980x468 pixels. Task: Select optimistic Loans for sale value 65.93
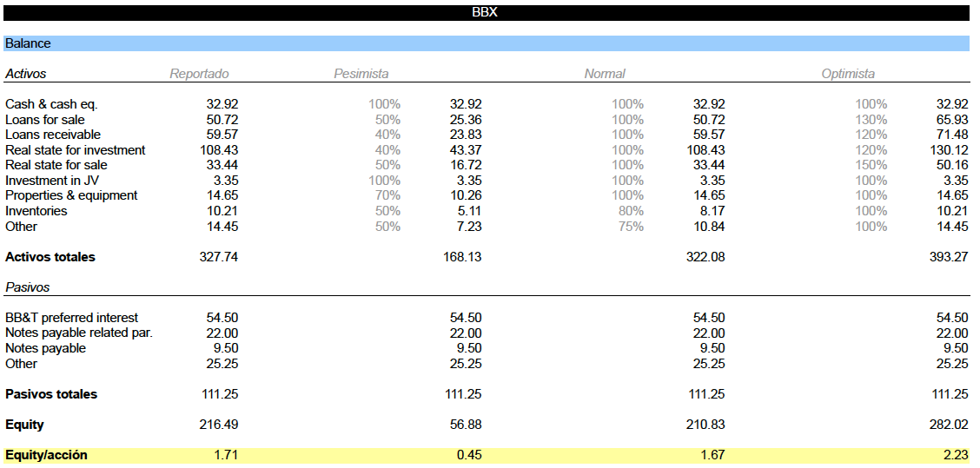pos(952,119)
